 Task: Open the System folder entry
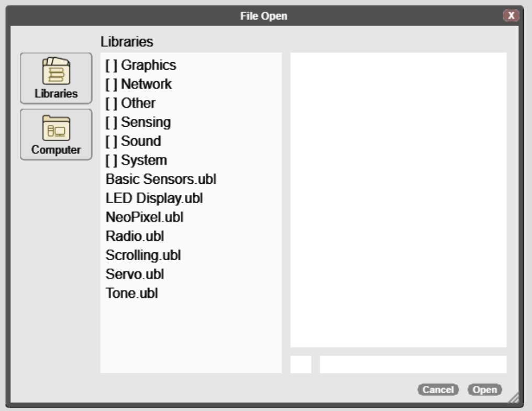tap(136, 160)
